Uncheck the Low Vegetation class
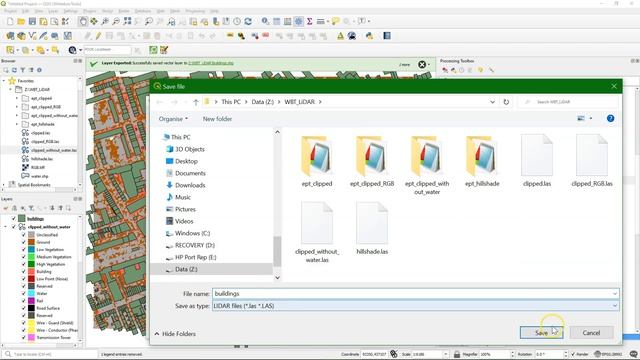Viewport: 640px width, 360px height. pyautogui.click(x=24, y=249)
